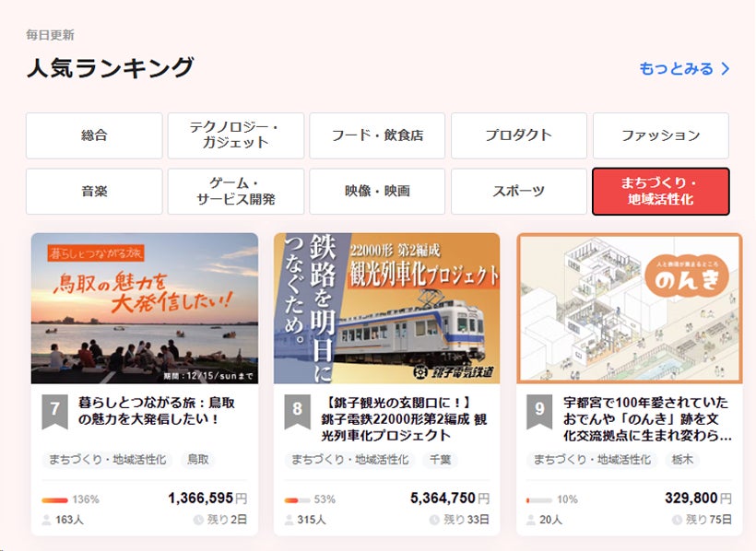Click supporter icon beside 20人

click(x=532, y=520)
